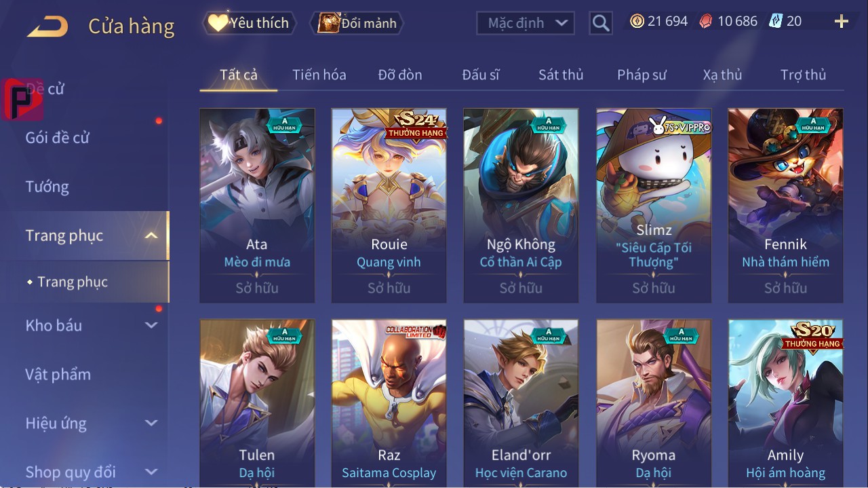Open the search magnifier icon
The image size is (868, 488).
[600, 24]
